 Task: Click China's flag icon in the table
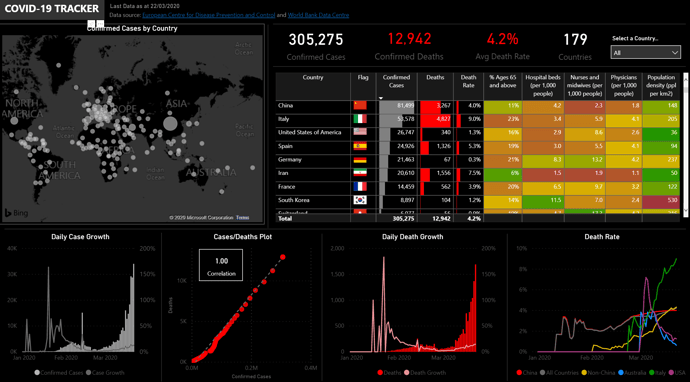(x=360, y=106)
